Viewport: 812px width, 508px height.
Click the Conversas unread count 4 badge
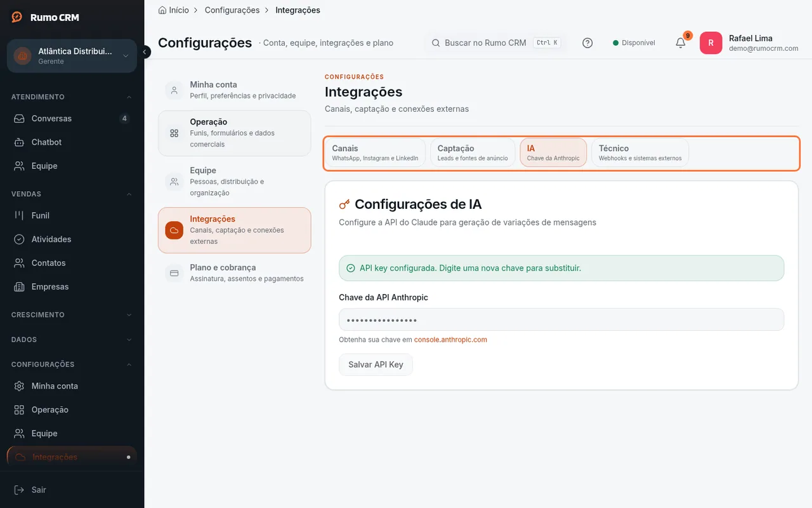[124, 119]
